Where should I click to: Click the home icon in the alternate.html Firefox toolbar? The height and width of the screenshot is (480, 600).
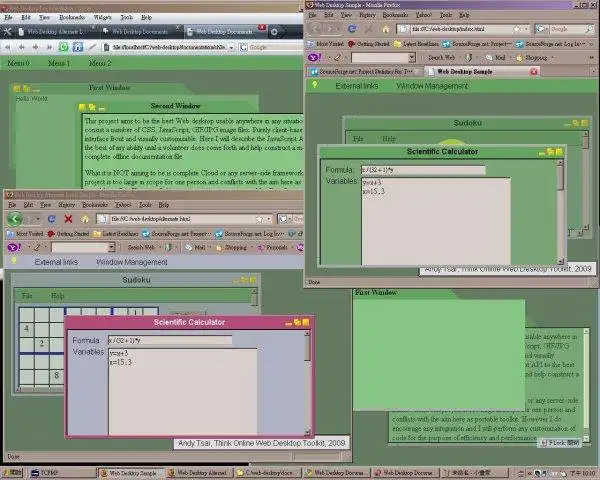tap(85, 219)
